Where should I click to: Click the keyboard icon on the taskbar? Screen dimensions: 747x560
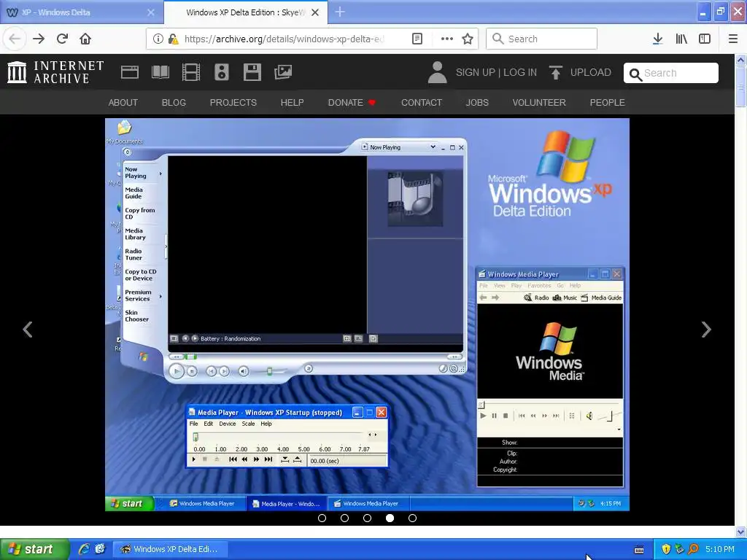click(639, 550)
